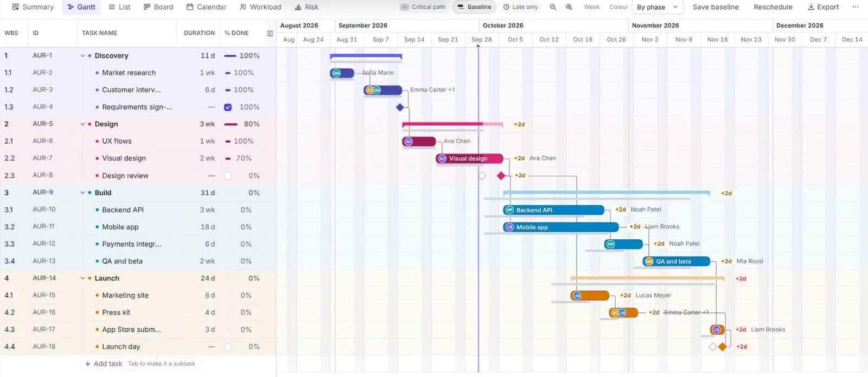Click the Launch day orange milestone diamond
Screen dimensions: 868x377
722,347
